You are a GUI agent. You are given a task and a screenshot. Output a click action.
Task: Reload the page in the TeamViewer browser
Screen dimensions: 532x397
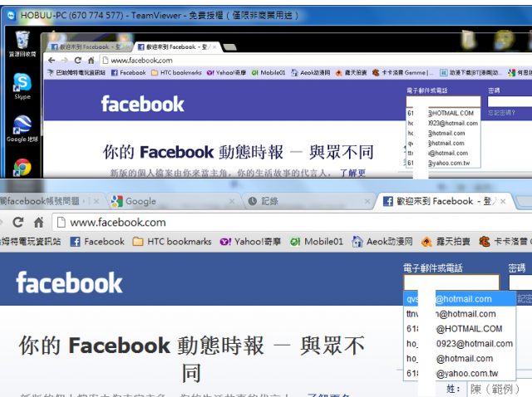click(77, 61)
